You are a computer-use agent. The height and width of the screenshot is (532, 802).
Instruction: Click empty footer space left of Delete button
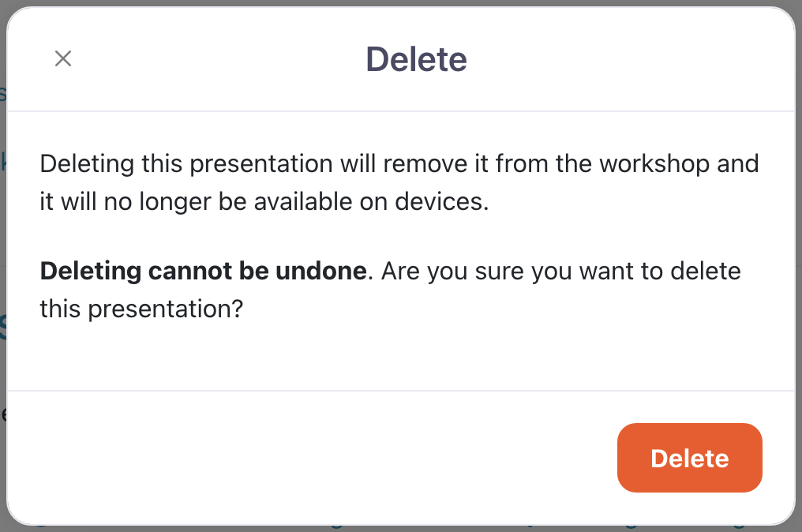click(316, 458)
